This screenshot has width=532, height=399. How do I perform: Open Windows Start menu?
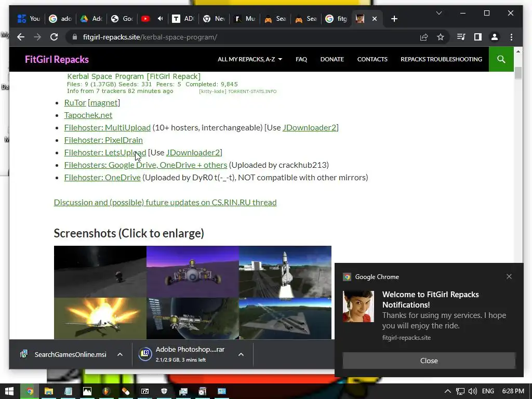9,391
